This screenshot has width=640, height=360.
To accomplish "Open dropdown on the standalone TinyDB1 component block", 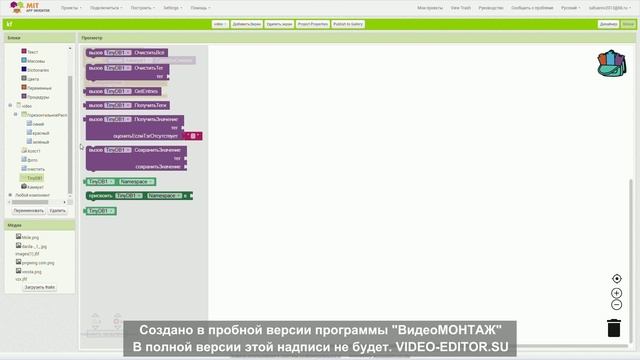I will 101,211.
